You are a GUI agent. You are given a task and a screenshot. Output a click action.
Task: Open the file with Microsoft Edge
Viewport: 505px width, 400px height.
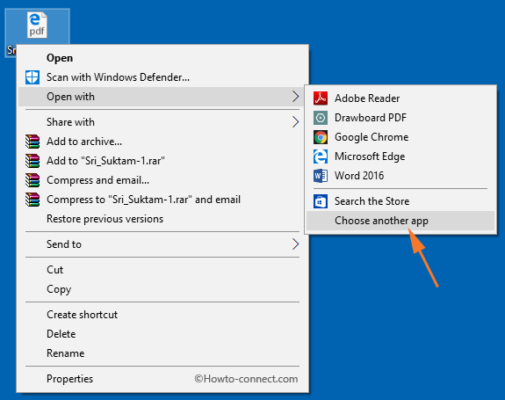click(400, 156)
